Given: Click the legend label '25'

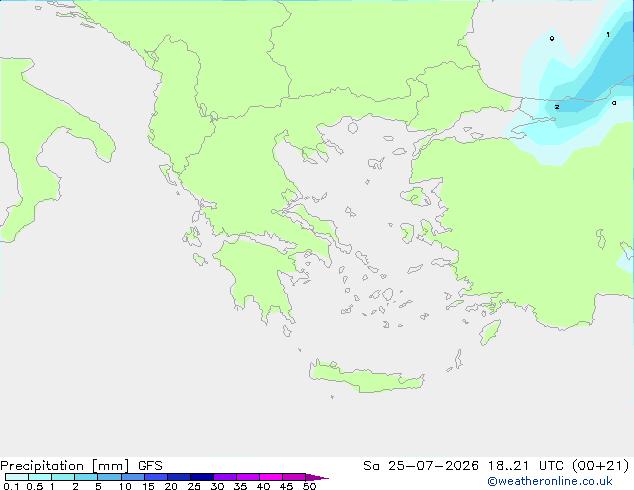Looking at the screenshot, I should coord(194,486).
